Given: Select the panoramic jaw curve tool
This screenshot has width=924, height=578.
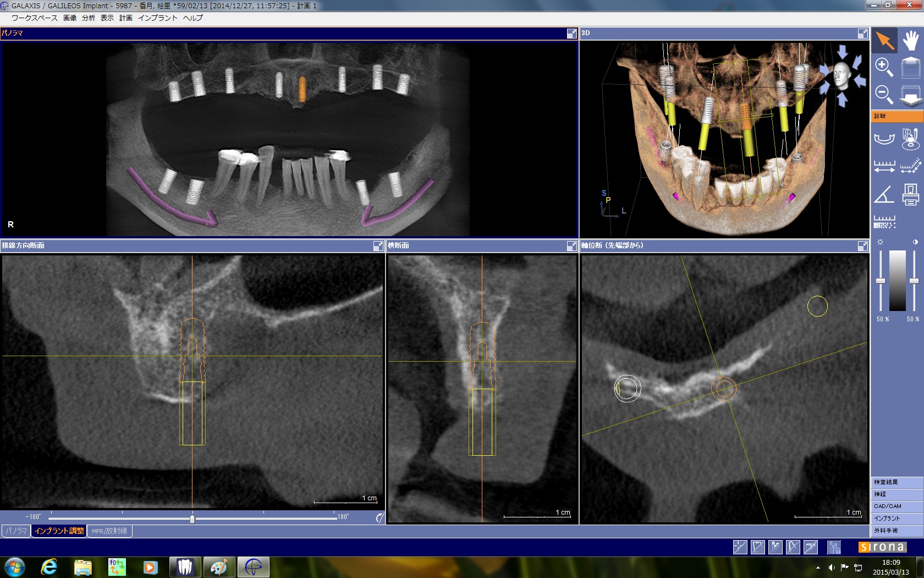Looking at the screenshot, I should (884, 138).
